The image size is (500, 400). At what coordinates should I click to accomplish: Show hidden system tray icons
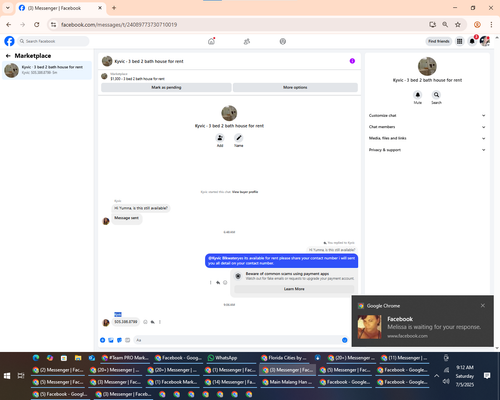(x=436, y=376)
